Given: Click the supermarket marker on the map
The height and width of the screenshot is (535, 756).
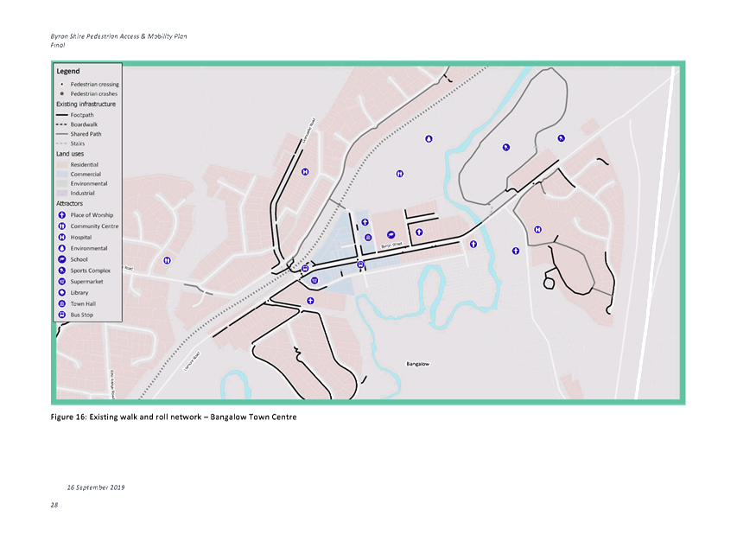Looking at the screenshot, I should tap(314, 280).
